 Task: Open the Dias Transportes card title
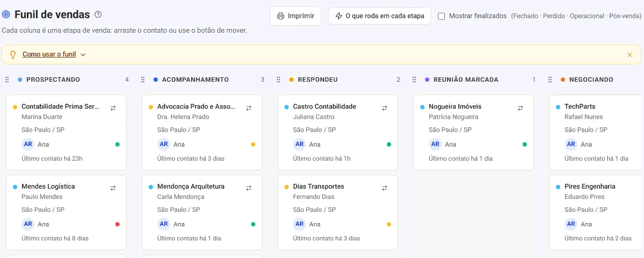pos(319,187)
